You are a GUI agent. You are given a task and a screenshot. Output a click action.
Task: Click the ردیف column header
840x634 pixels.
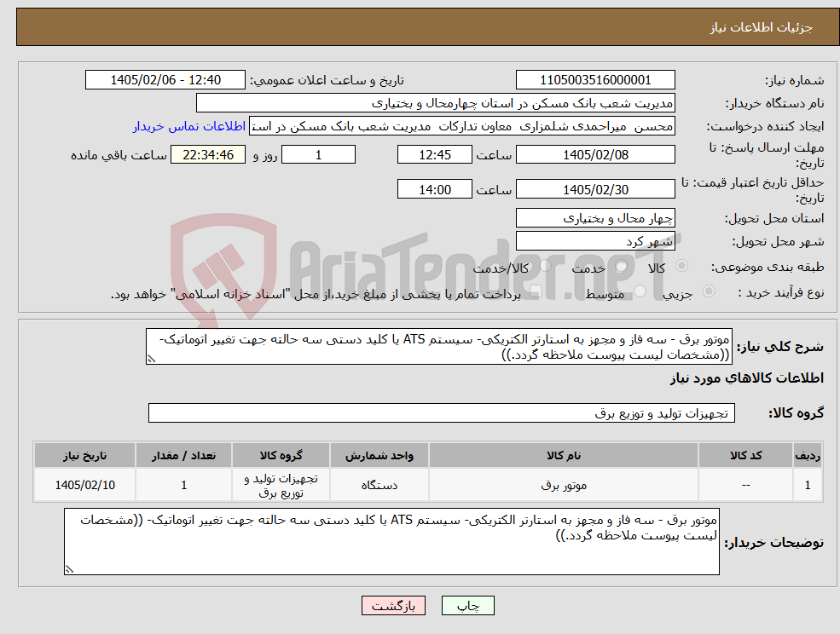[x=808, y=455]
